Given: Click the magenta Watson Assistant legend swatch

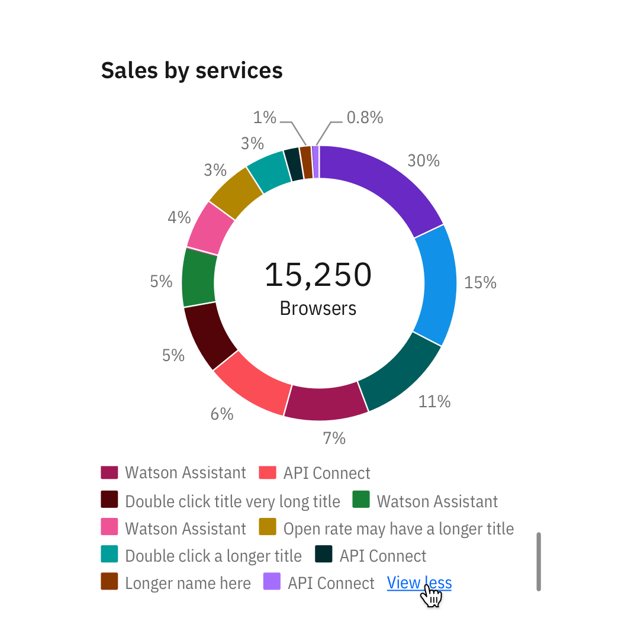Looking at the screenshot, I should [110, 472].
